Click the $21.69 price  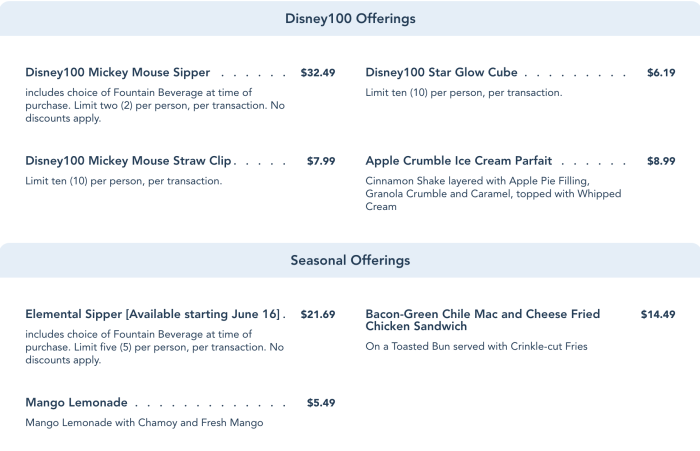click(318, 314)
